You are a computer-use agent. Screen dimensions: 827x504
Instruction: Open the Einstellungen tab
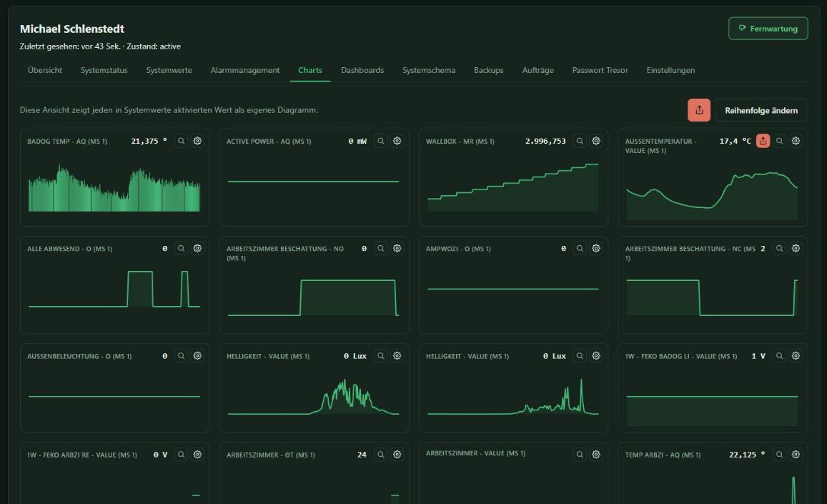pyautogui.click(x=670, y=70)
